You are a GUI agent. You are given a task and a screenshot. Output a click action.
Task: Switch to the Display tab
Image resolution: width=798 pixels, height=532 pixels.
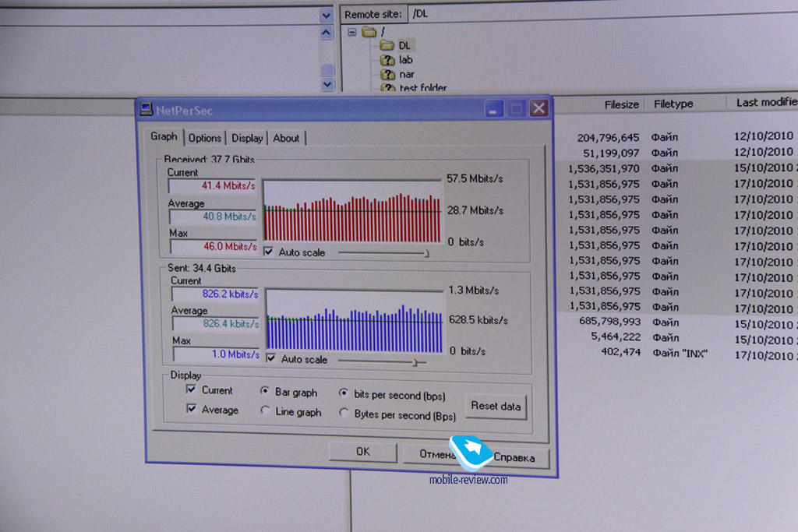coord(247,138)
